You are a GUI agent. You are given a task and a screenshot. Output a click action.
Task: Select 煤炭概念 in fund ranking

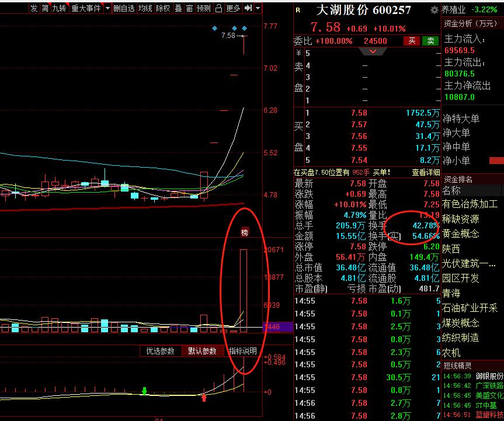point(461,323)
